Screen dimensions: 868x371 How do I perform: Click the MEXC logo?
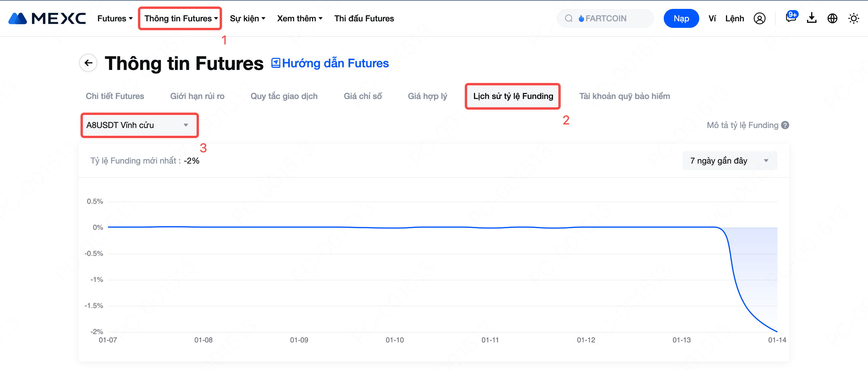tap(47, 19)
